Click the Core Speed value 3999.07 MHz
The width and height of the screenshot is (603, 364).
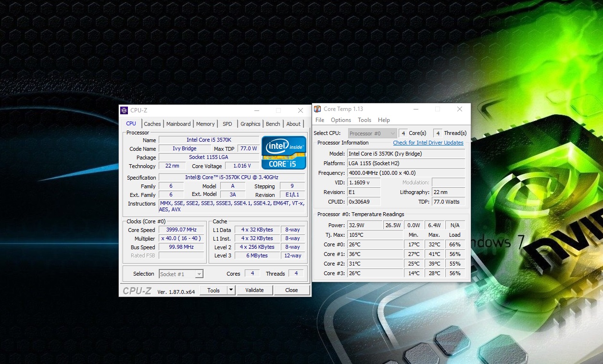[x=181, y=230]
